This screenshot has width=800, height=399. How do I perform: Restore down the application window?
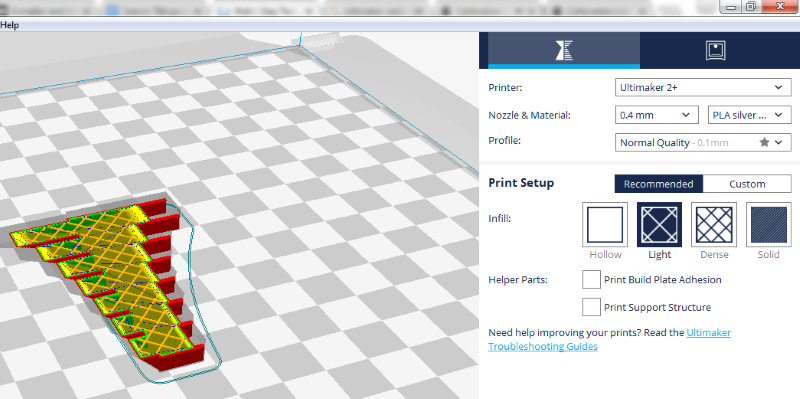(x=751, y=6)
